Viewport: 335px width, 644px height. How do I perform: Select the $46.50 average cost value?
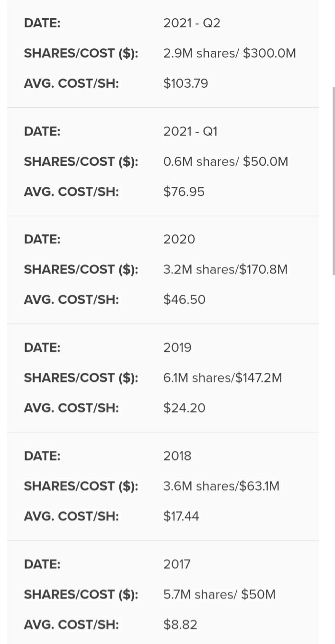(185, 299)
